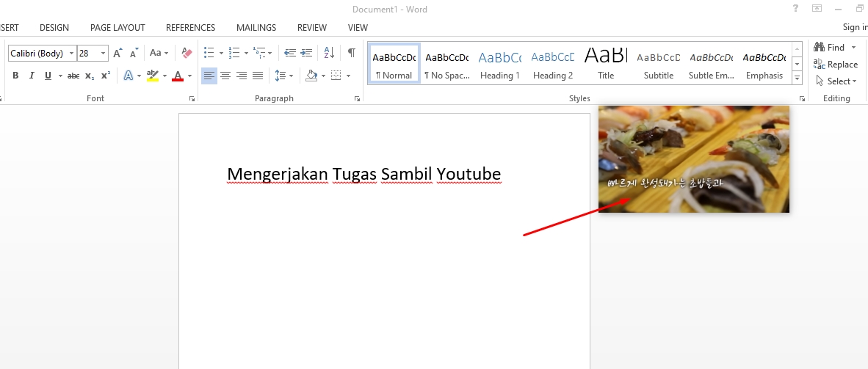Apply text effects and typography
This screenshot has width=868, height=369.
pos(129,76)
